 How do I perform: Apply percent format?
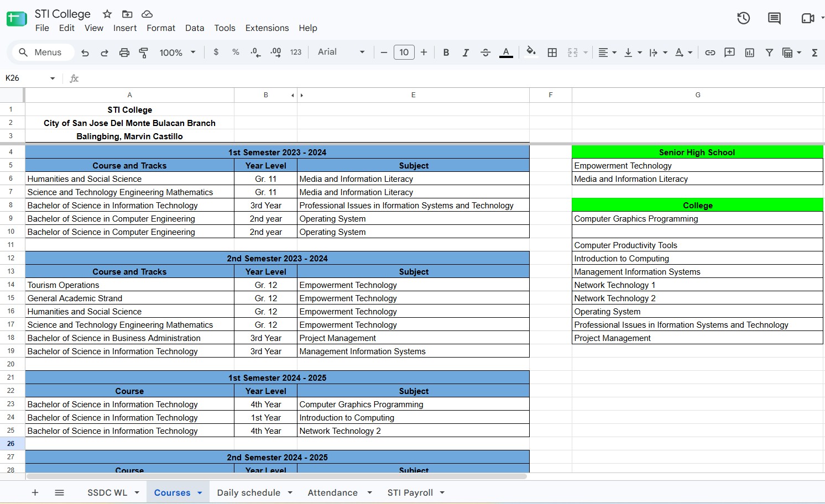(x=236, y=52)
